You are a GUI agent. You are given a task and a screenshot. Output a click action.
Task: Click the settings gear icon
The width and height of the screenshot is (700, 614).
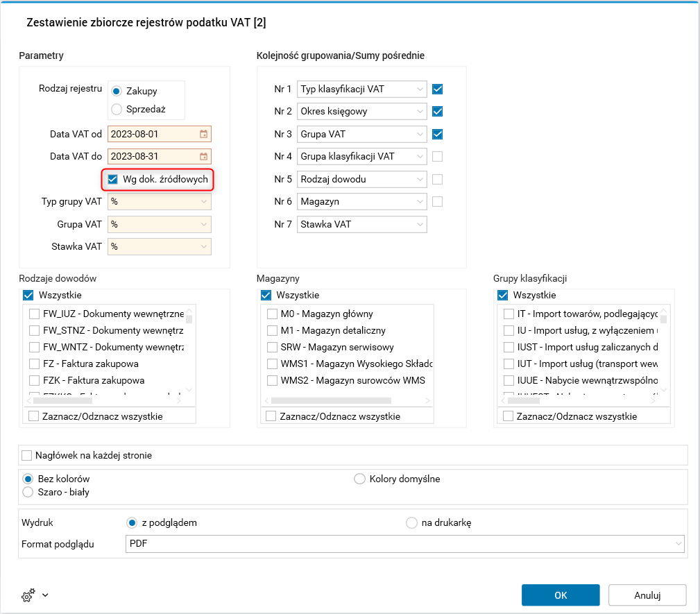pos(28,595)
